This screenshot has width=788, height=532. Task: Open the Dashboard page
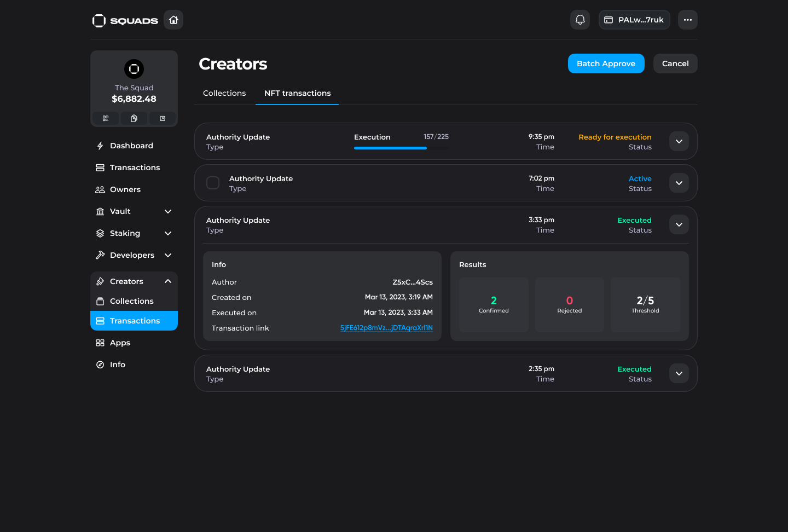(131, 146)
